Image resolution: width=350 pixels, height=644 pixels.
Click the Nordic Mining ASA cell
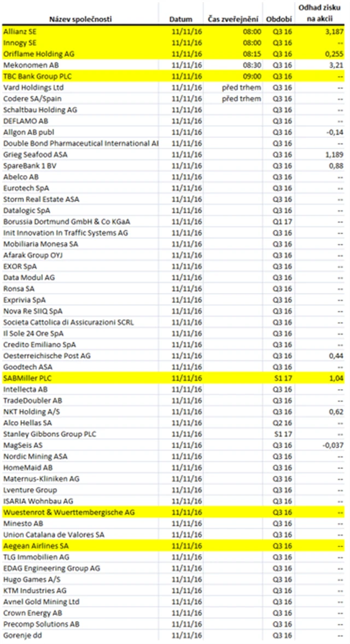pos(36,456)
